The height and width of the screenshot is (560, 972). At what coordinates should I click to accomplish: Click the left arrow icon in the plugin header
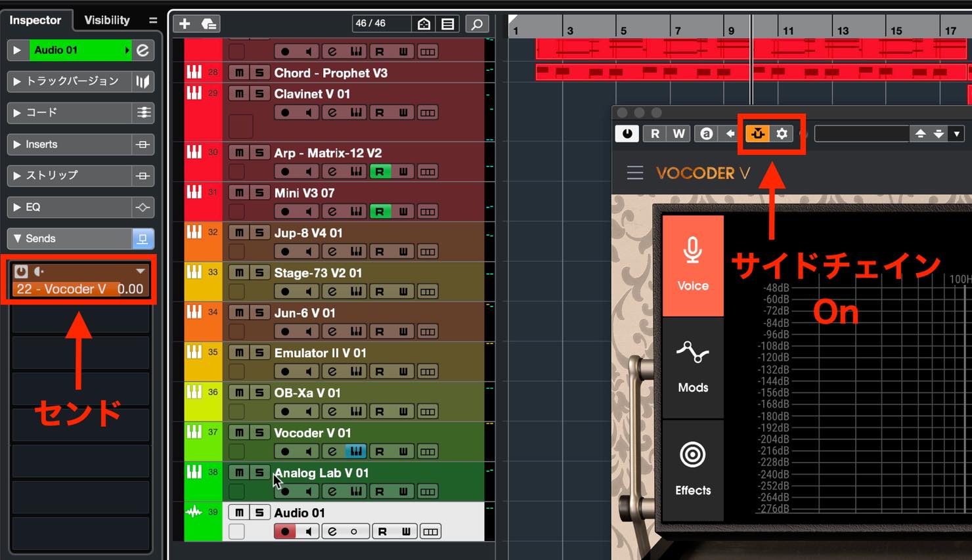pos(730,133)
